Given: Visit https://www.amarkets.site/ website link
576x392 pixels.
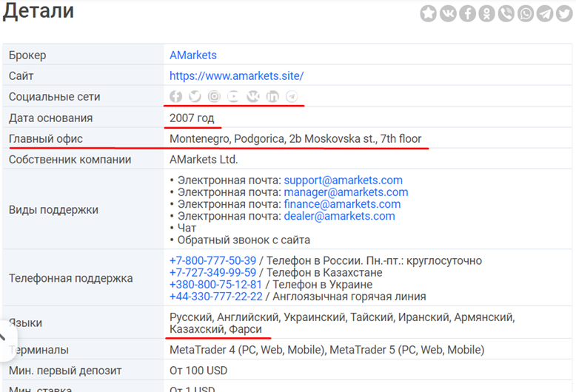Looking at the screenshot, I should pos(236,76).
